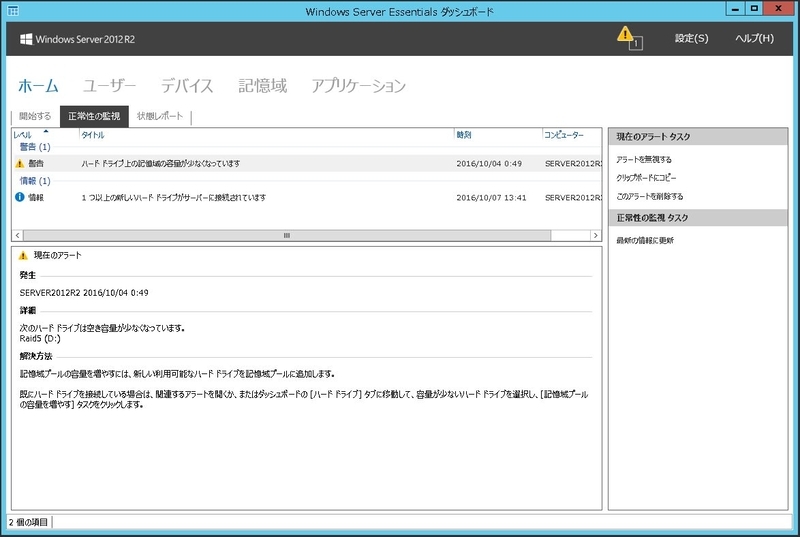Image resolution: width=800 pixels, height=537 pixels.
Task: Minimize the dashboard window
Action: click(735, 9)
